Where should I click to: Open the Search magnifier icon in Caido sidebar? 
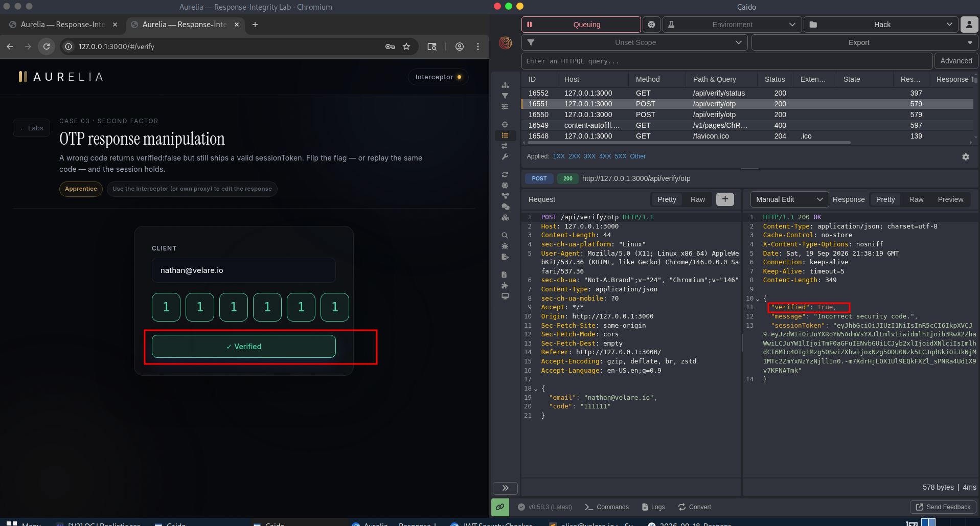coord(505,236)
